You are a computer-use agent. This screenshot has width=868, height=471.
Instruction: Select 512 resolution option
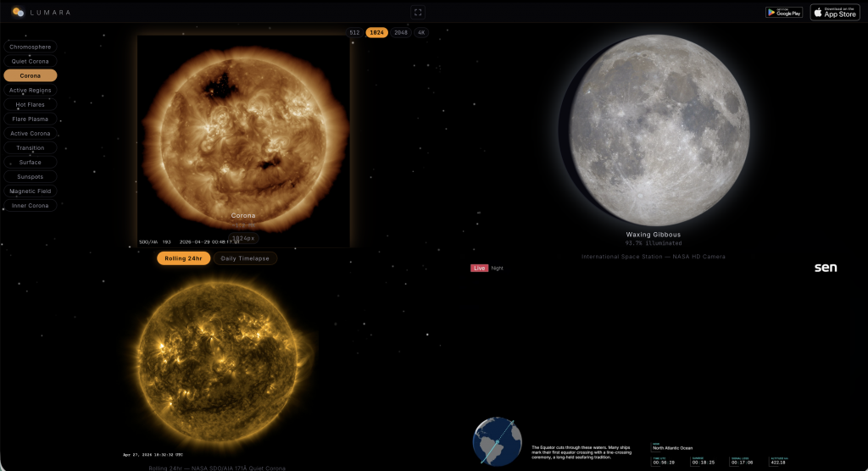click(x=354, y=32)
